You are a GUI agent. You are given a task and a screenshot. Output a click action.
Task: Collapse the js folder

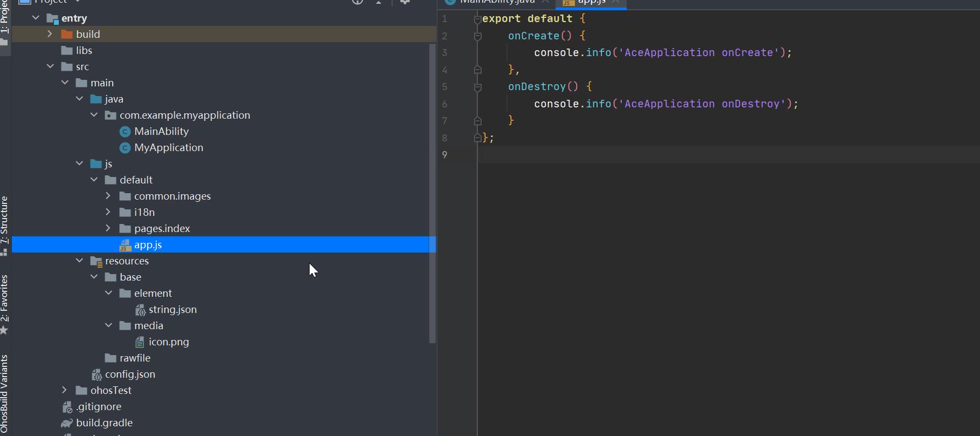tap(79, 163)
